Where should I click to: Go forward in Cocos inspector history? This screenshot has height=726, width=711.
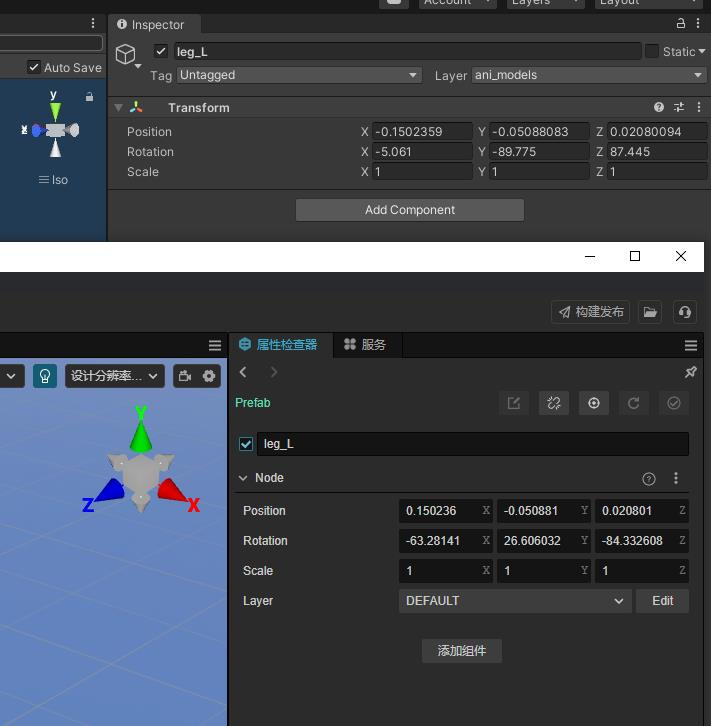pyautogui.click(x=274, y=372)
